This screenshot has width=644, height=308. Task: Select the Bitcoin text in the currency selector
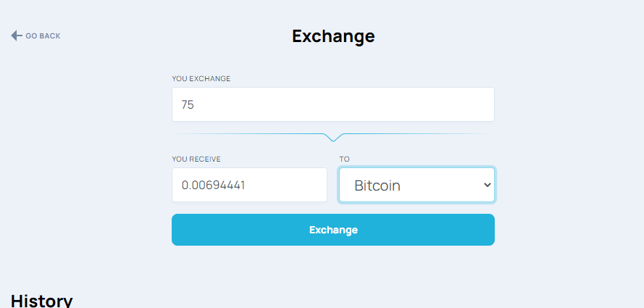[x=377, y=186]
